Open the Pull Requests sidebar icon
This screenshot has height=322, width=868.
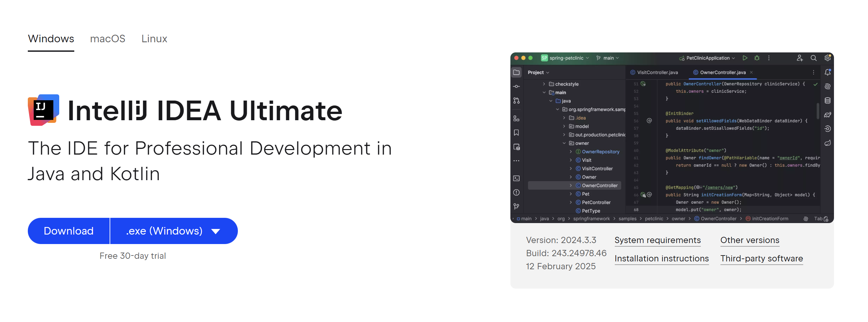coord(516,101)
